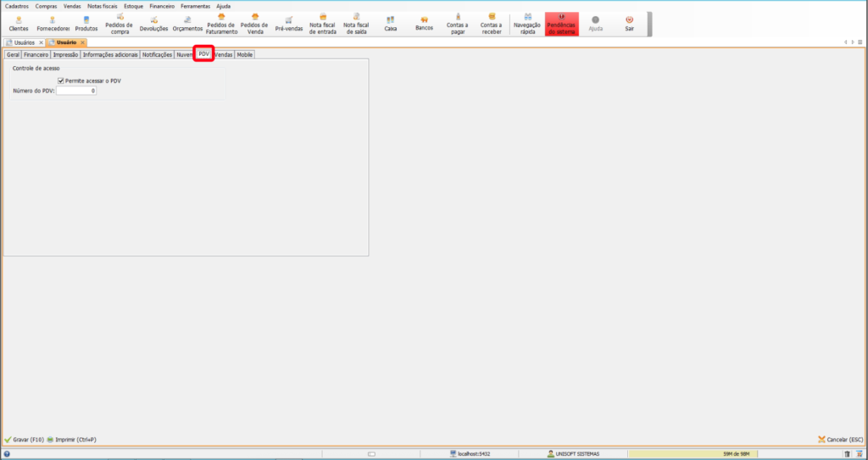Open Fornecedores from the toolbar

(53, 23)
